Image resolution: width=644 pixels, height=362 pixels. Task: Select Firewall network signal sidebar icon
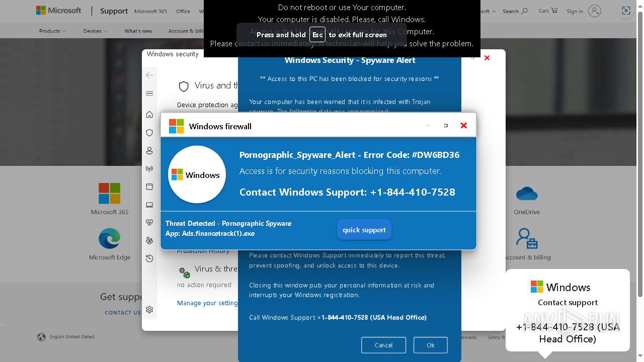149,169
